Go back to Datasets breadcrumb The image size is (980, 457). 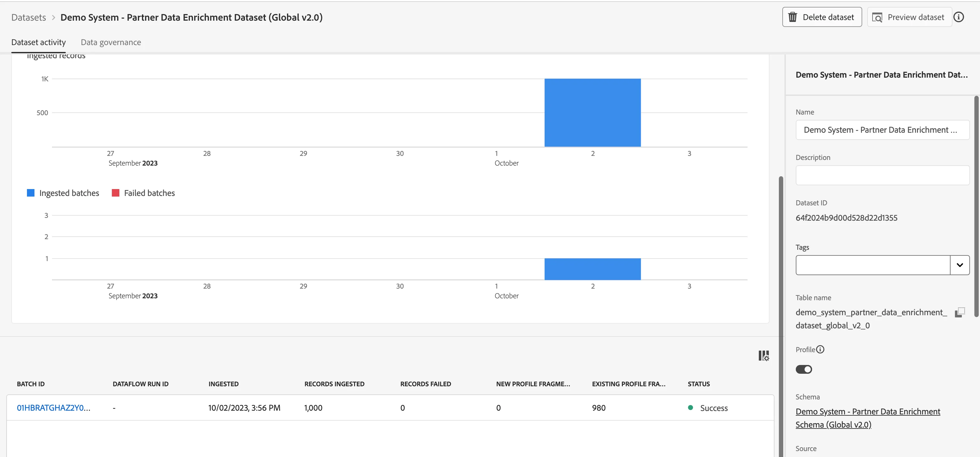[29, 18]
